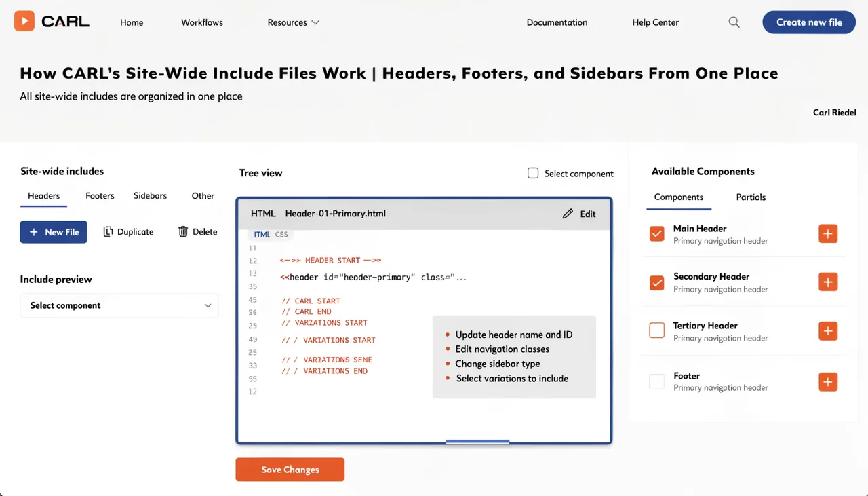The height and width of the screenshot is (496, 868).
Task: Check the Footer component checkbox
Action: (656, 381)
